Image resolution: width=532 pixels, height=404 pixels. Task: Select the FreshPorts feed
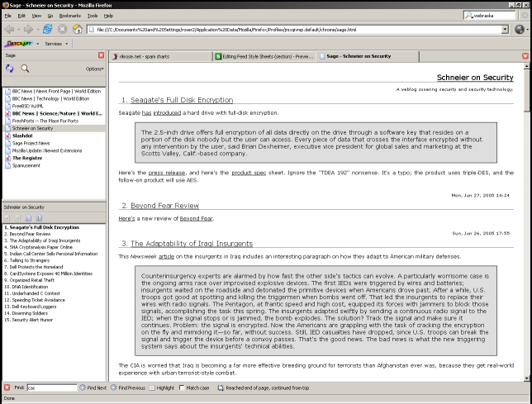click(54, 121)
